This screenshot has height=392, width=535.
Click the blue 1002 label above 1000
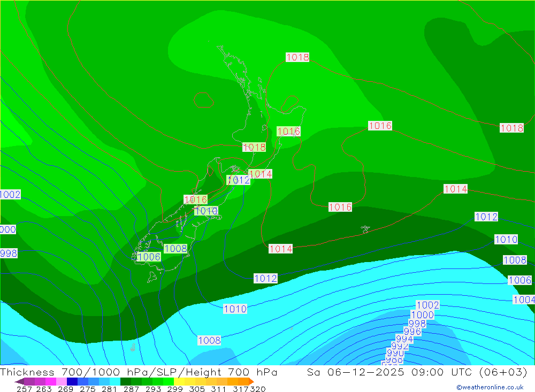pos(428,305)
